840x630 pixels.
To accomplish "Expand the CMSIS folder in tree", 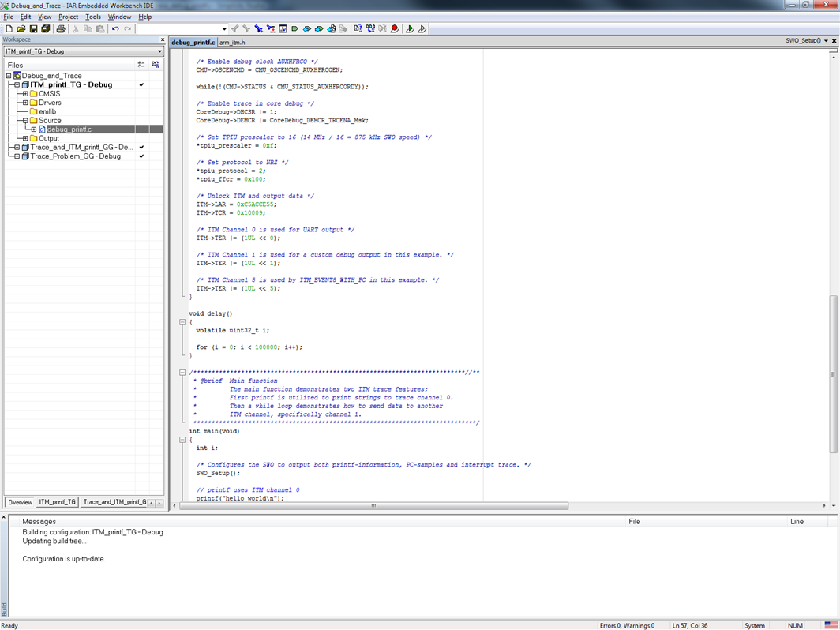I will click(25, 94).
